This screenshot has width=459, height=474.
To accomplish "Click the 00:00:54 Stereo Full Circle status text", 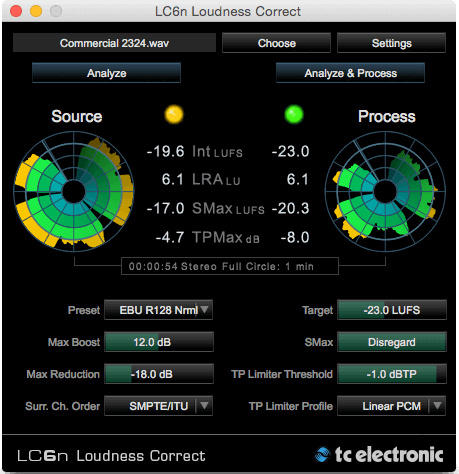I will [x=221, y=266].
